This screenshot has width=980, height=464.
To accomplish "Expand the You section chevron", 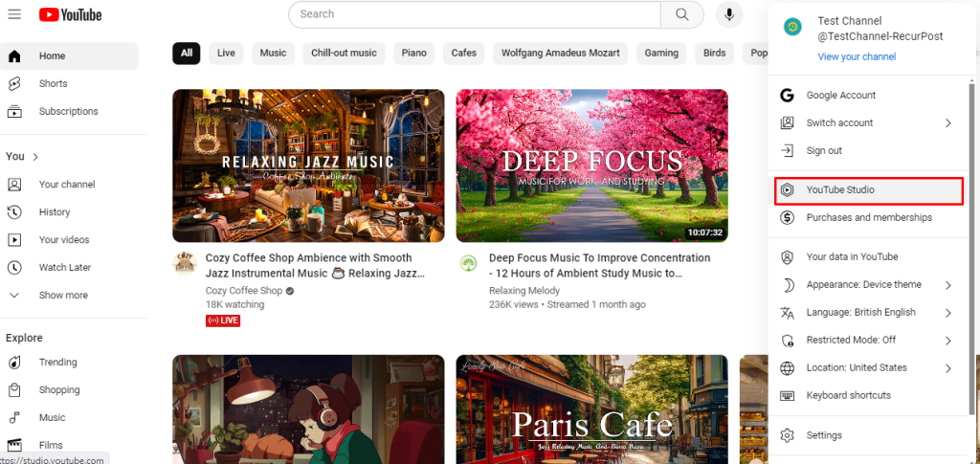I will point(35,157).
